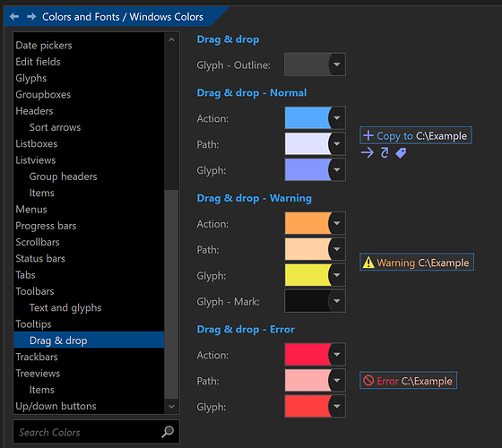Viewport: 502px width, 448px height.
Task: Open Warning Glyph - Mark dropdown
Action: click(x=337, y=301)
